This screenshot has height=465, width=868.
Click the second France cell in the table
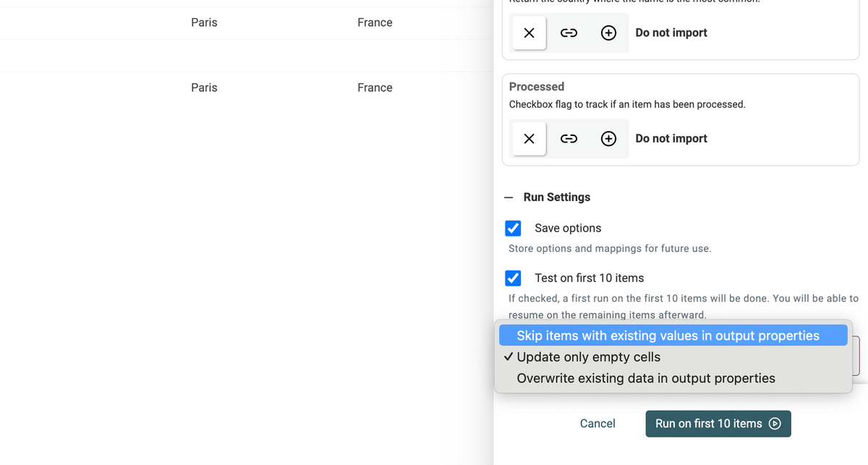[375, 88]
